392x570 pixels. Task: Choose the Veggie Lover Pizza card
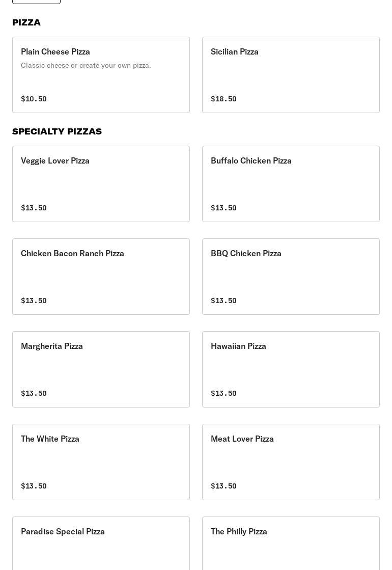[x=101, y=184]
